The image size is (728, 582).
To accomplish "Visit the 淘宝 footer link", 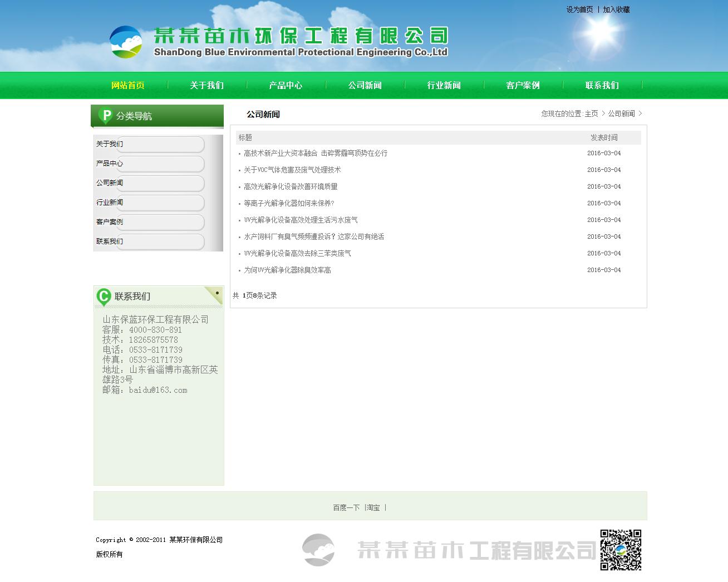I will tap(373, 507).
